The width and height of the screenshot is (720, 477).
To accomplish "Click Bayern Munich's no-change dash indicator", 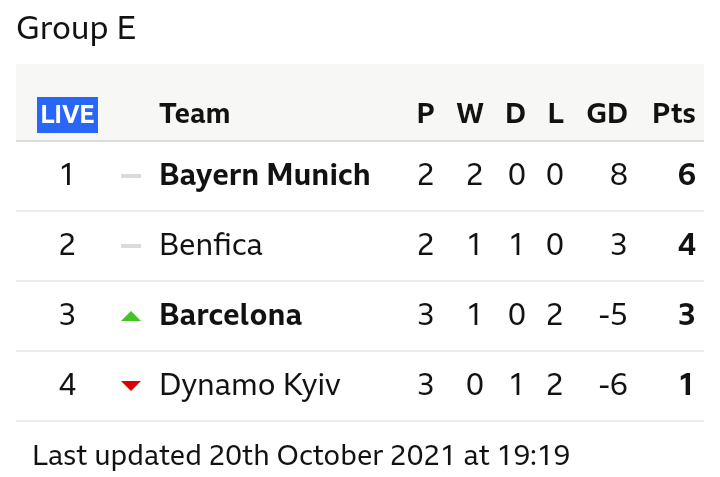I will [x=131, y=176].
